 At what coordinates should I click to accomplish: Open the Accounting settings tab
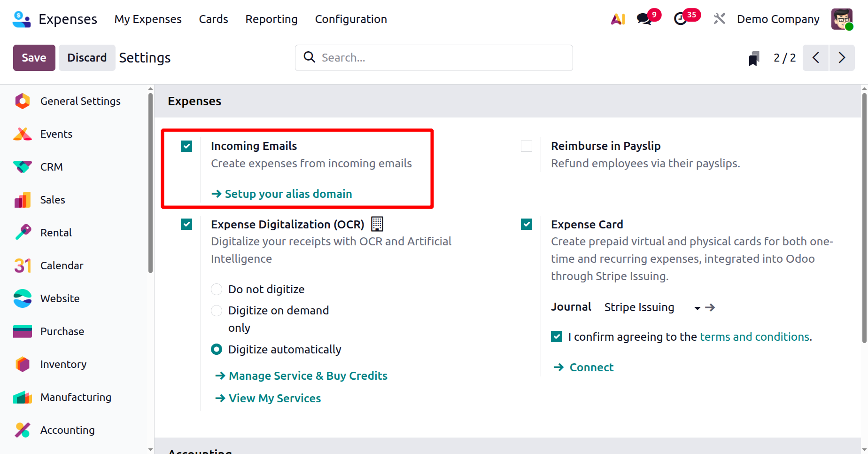tap(67, 430)
